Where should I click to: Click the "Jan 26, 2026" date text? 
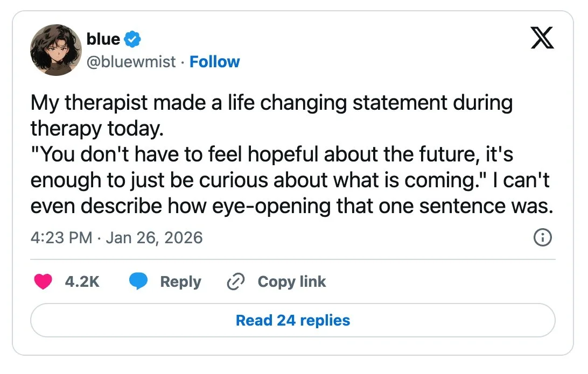point(154,237)
